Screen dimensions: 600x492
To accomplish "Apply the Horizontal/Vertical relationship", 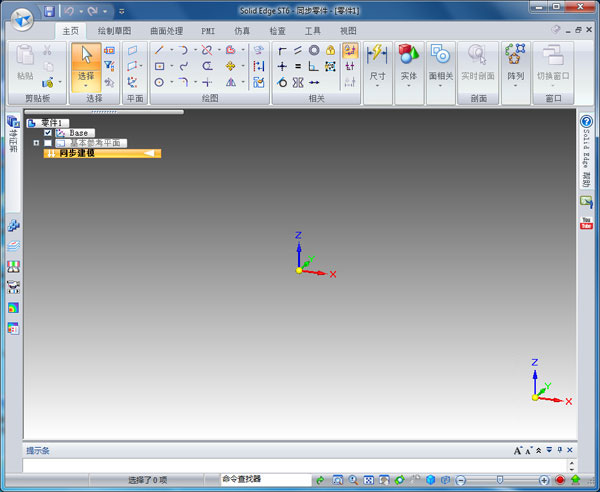I will [282, 66].
